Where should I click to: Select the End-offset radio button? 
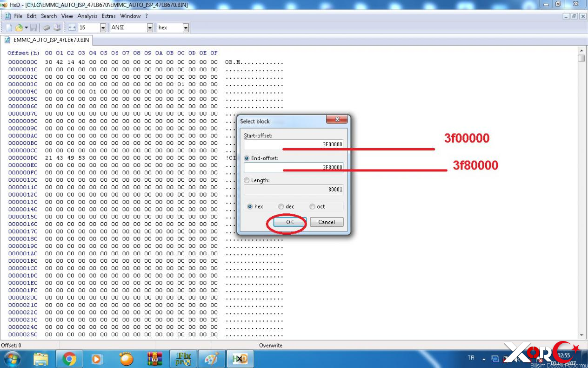pyautogui.click(x=247, y=158)
